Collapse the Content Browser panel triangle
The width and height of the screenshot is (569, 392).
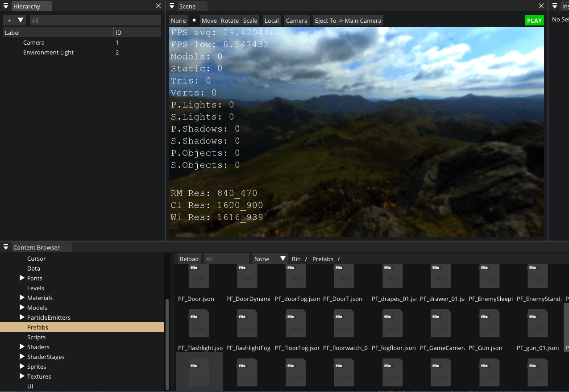6,247
